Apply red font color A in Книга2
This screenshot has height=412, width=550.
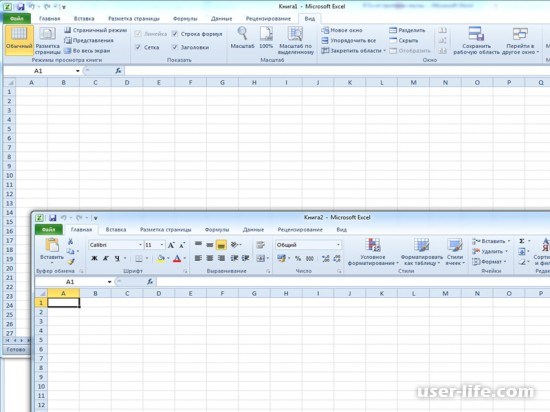(177, 258)
